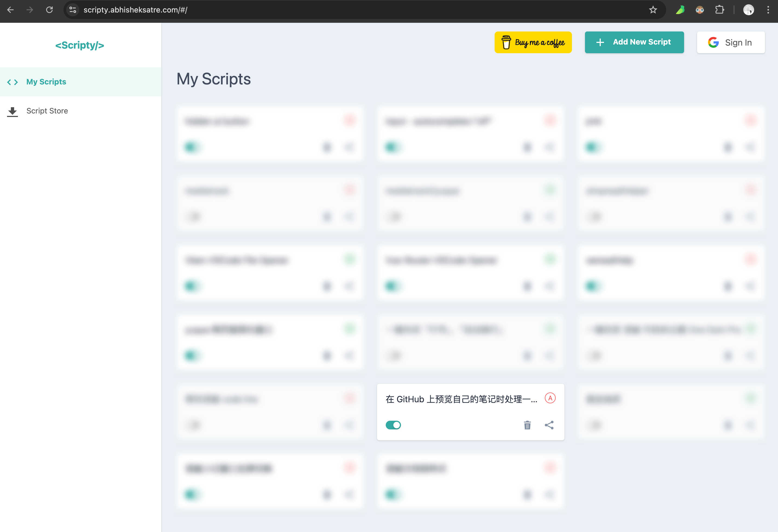Image resolution: width=778 pixels, height=532 pixels.
Task: Open Script Store from the sidebar
Action: pyautogui.click(x=47, y=111)
